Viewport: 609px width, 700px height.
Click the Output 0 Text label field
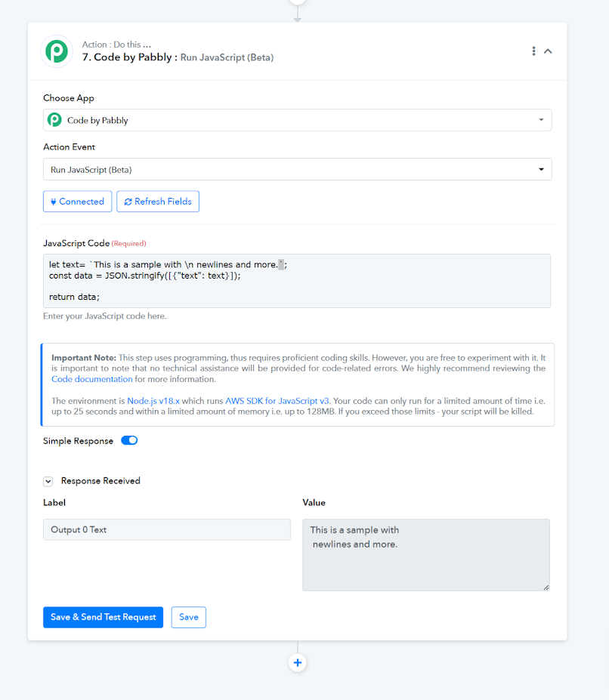(x=167, y=529)
